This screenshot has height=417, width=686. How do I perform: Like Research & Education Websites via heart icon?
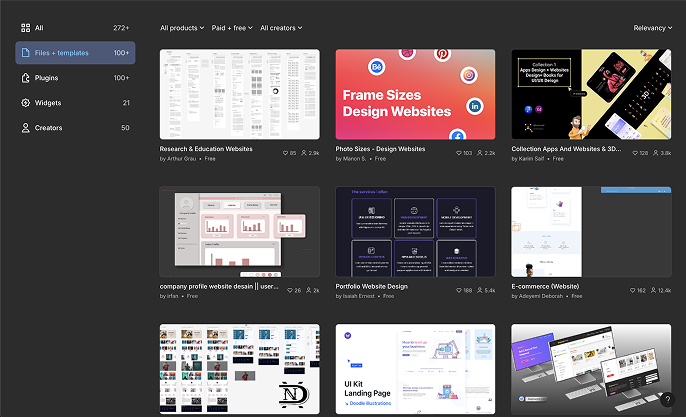pos(285,153)
